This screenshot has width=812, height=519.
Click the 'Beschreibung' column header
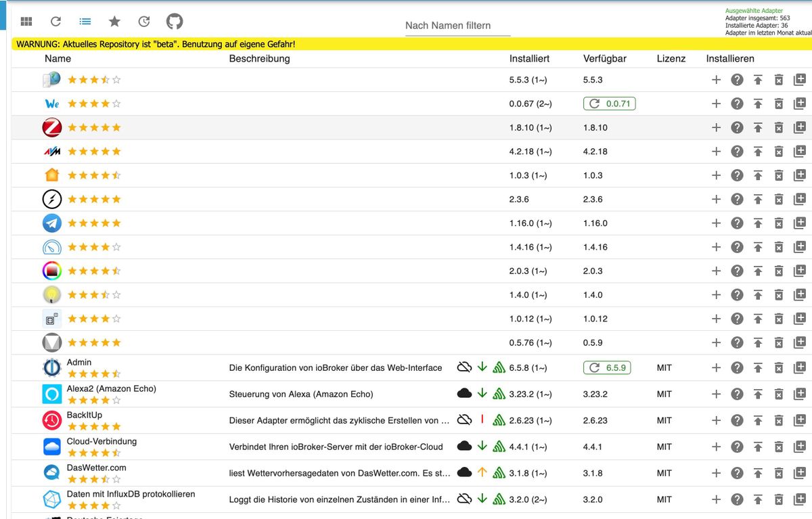pos(259,59)
